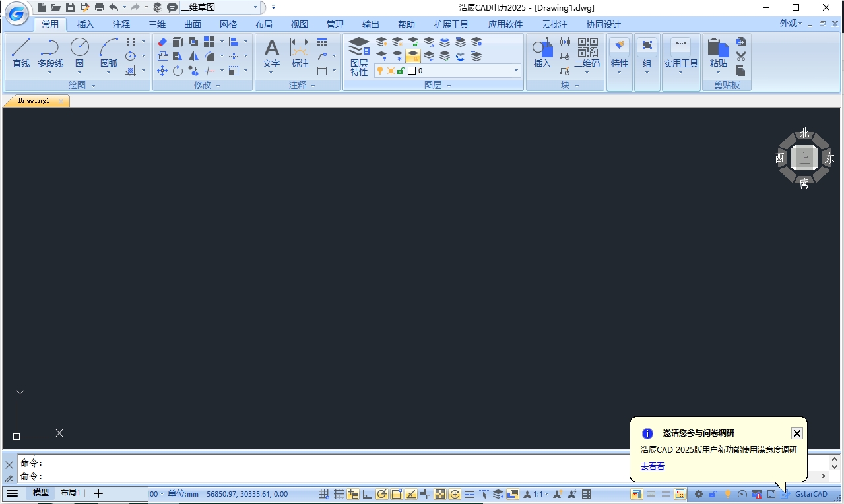This screenshot has height=504, width=844.
Task: Switch to the 云批注 ribbon tab
Action: 554,24
